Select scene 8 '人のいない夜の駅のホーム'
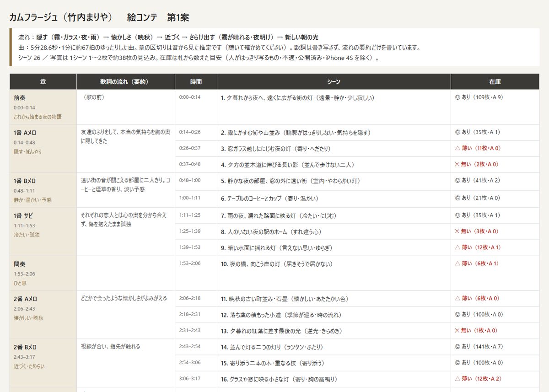This screenshot has height=392, width=549. [x=334, y=232]
